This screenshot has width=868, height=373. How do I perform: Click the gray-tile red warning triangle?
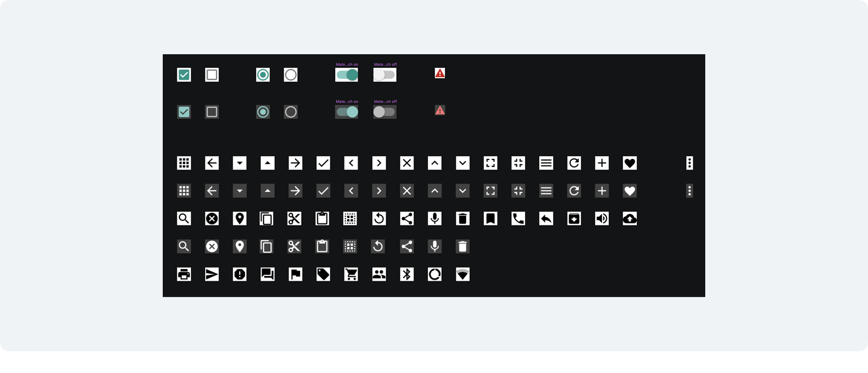point(440,110)
